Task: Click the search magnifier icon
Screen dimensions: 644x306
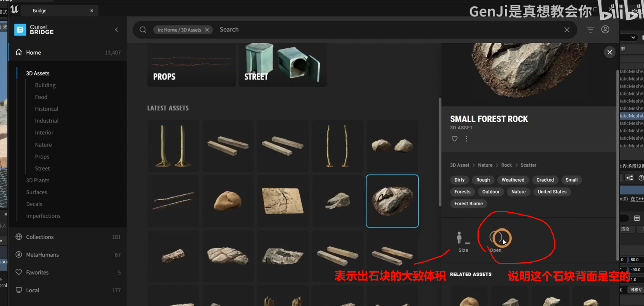Action: pos(143,30)
